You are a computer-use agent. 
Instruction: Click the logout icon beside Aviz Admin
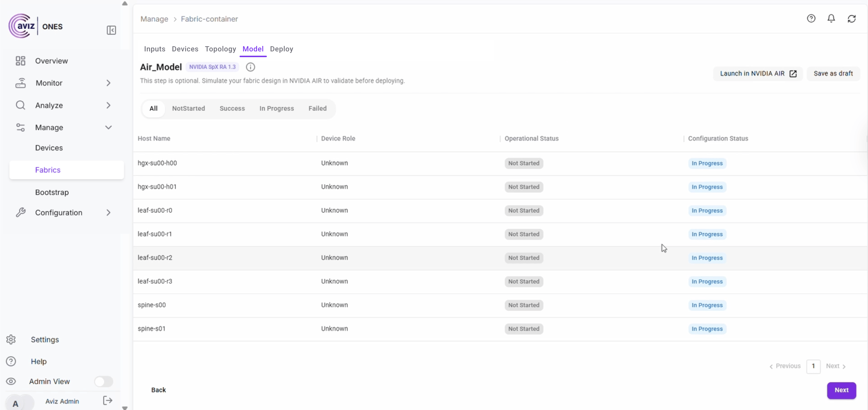107,401
